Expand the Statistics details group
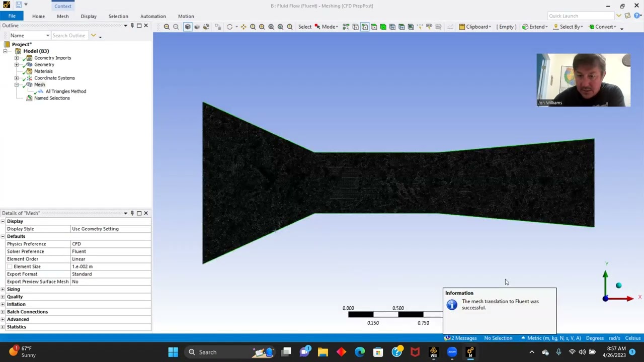The height and width of the screenshot is (362, 644). point(3,327)
